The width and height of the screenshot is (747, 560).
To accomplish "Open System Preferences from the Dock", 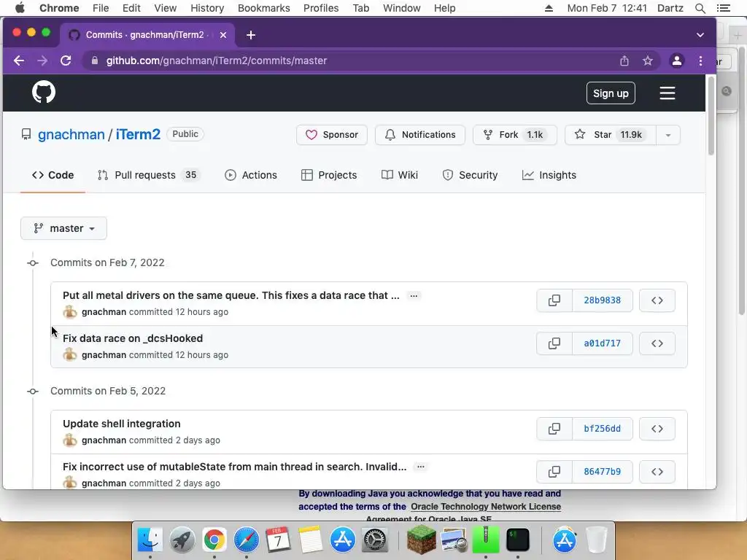I will tap(375, 540).
